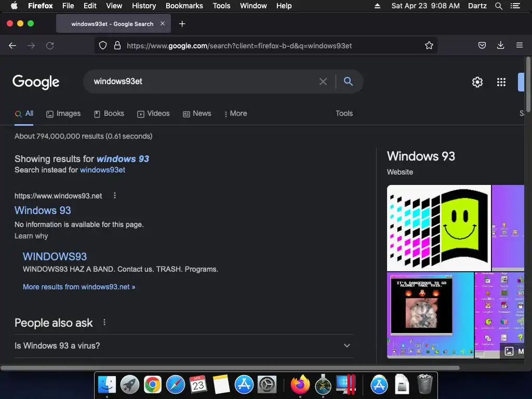Open Google Chrome from the dock
The image size is (532, 399).
click(x=152, y=384)
